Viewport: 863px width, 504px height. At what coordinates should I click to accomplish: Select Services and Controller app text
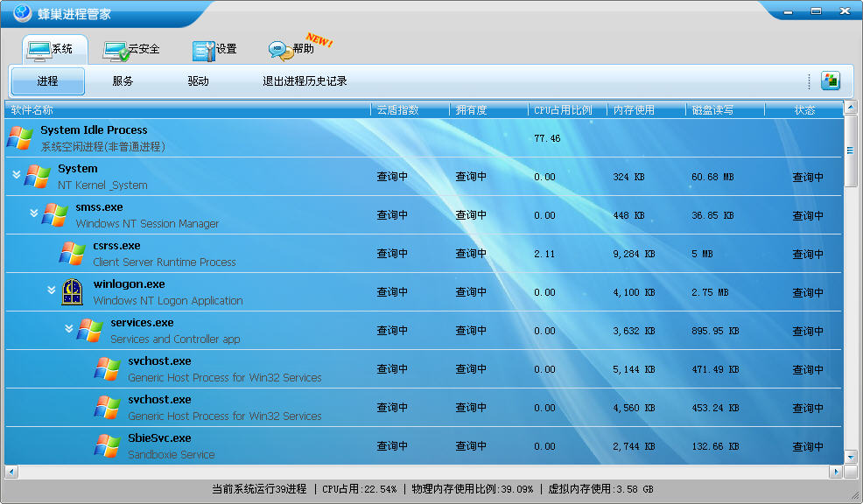point(176,339)
